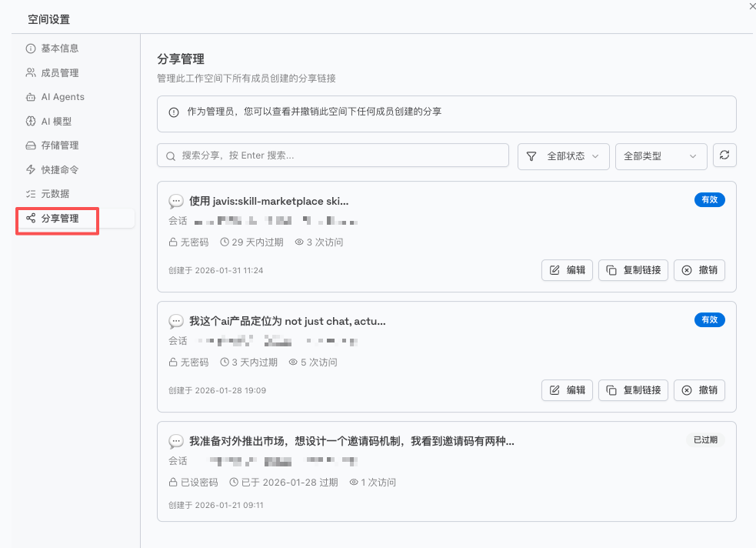This screenshot has width=756, height=548.
Task: Open 元数据 from the sidebar
Action: click(31, 193)
